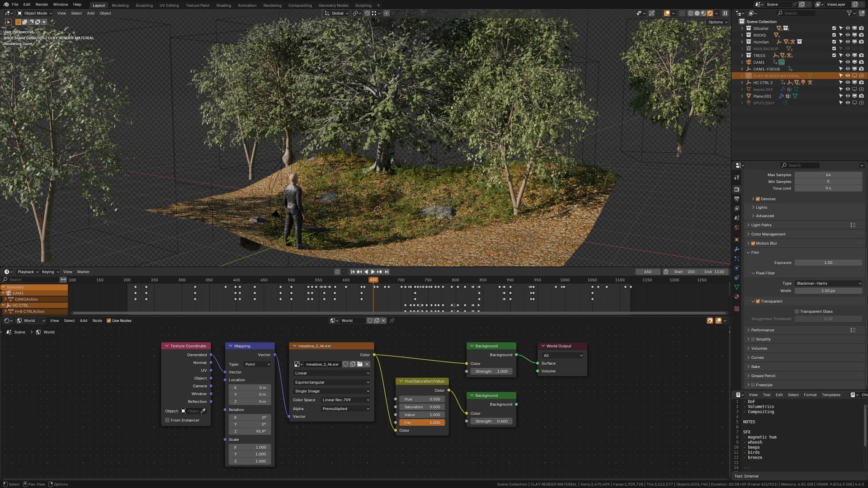The width and height of the screenshot is (868, 488).
Task: Open Templates menu in text editor
Action: click(831, 395)
